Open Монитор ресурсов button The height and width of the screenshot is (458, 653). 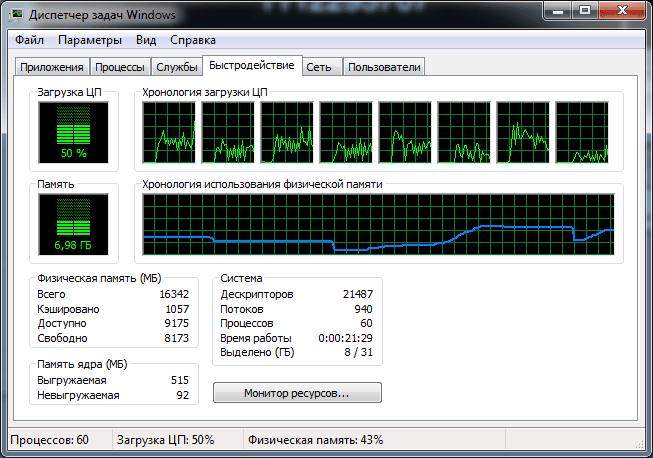(297, 393)
